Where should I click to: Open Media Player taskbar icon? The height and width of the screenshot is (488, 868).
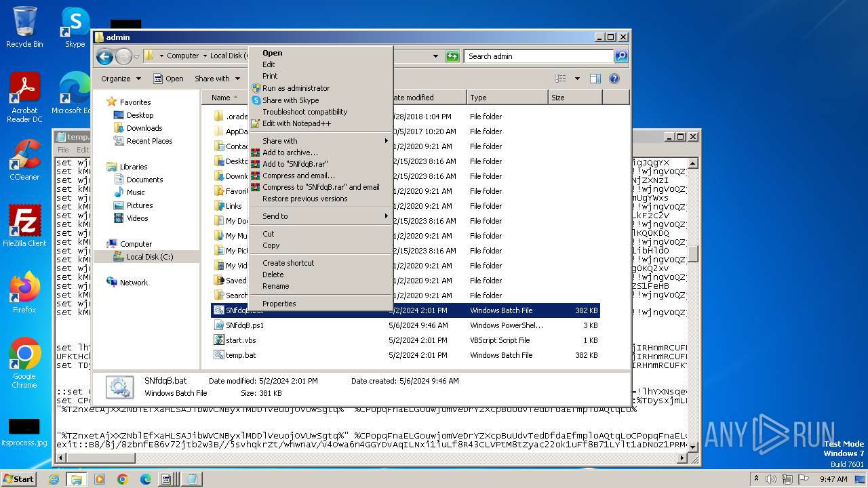(100, 479)
